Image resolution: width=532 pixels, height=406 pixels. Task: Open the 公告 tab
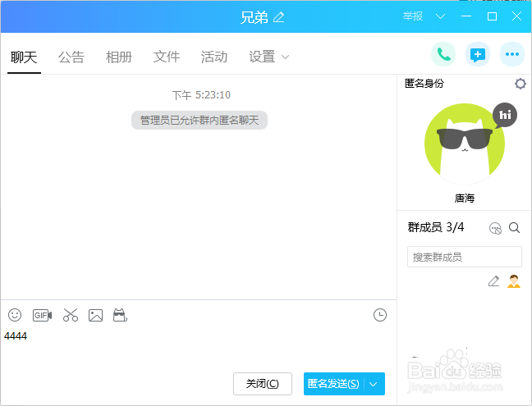tap(71, 57)
